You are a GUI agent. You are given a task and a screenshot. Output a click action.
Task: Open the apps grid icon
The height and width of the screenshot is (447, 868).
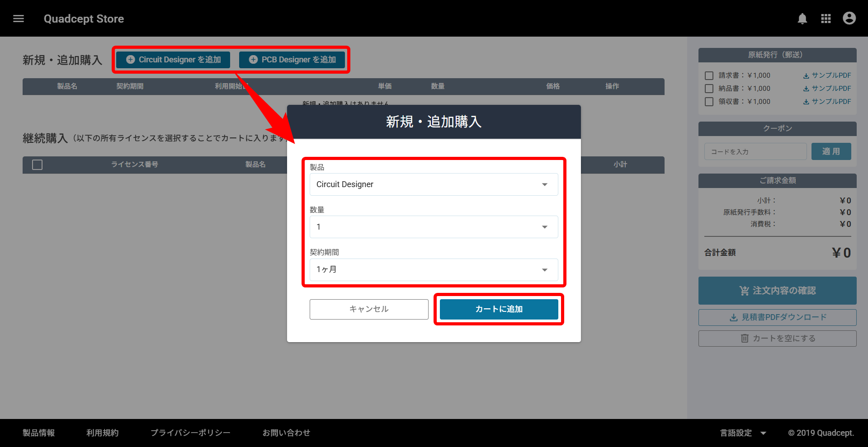pos(826,19)
